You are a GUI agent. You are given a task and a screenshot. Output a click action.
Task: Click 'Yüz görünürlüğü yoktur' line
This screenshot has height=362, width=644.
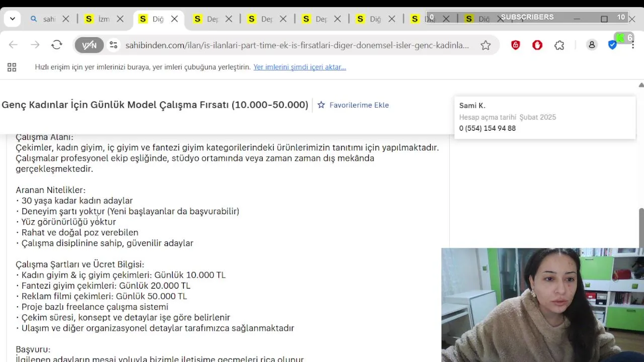tap(66, 222)
